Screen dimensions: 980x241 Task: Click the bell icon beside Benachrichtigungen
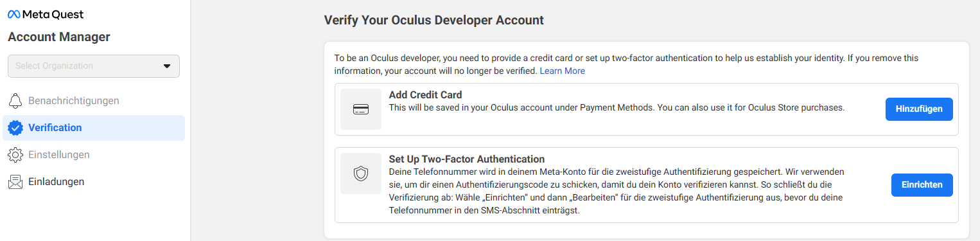coord(15,101)
